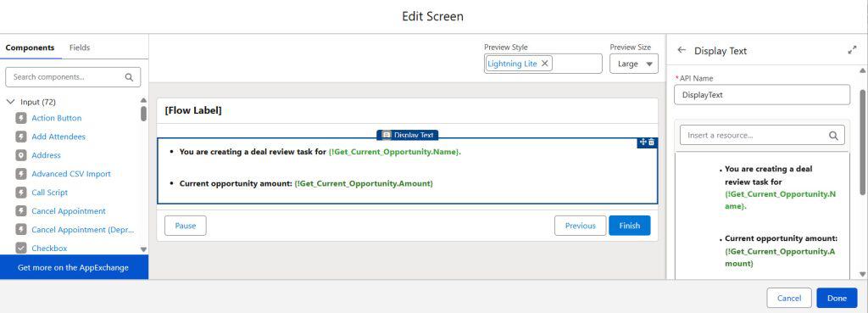Select the Address component
Image resolution: width=868 pixels, height=313 pixels.
tap(46, 155)
